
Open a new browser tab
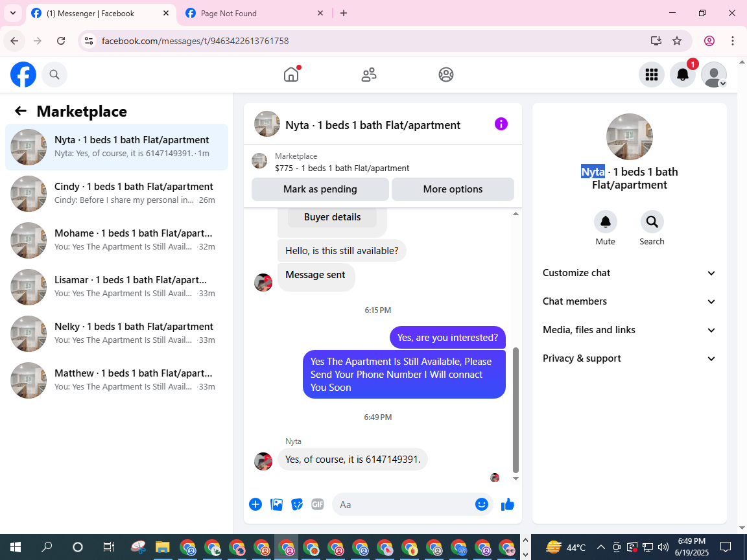click(344, 14)
